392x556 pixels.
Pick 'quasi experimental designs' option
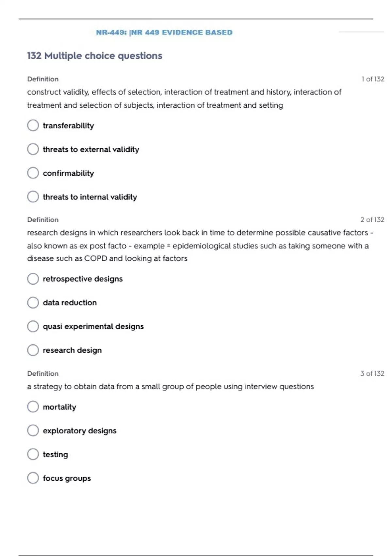pos(33,326)
